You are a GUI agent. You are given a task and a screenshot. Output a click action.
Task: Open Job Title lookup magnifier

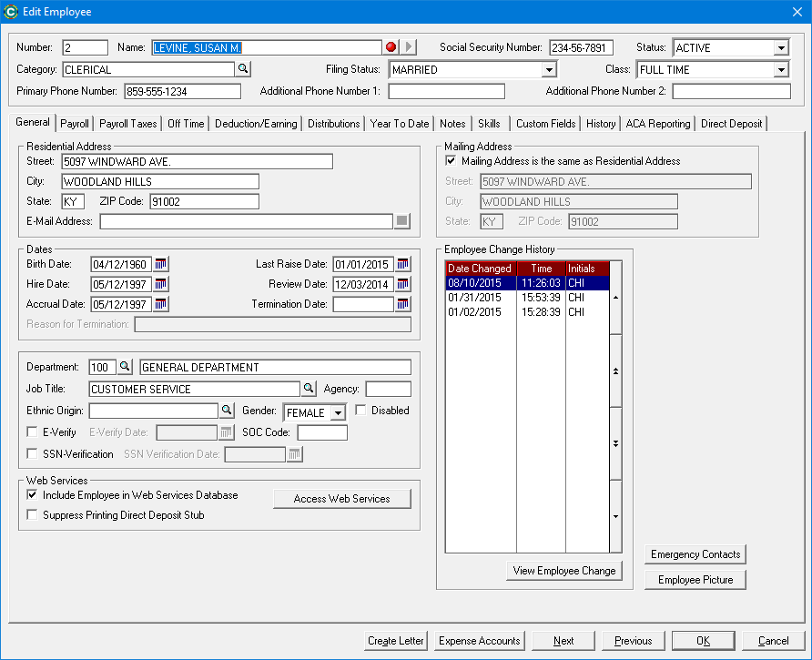(x=309, y=389)
